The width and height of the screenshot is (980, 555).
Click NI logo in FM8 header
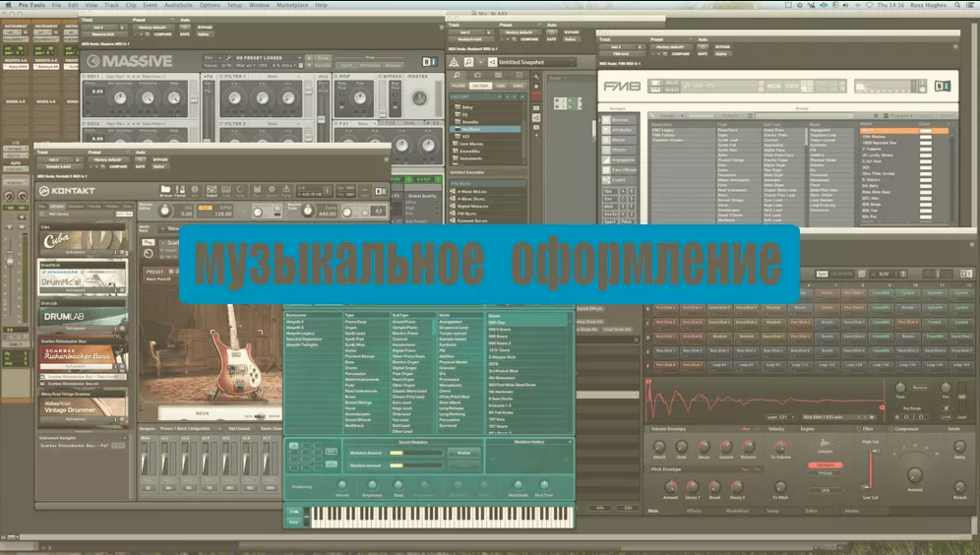click(x=942, y=86)
